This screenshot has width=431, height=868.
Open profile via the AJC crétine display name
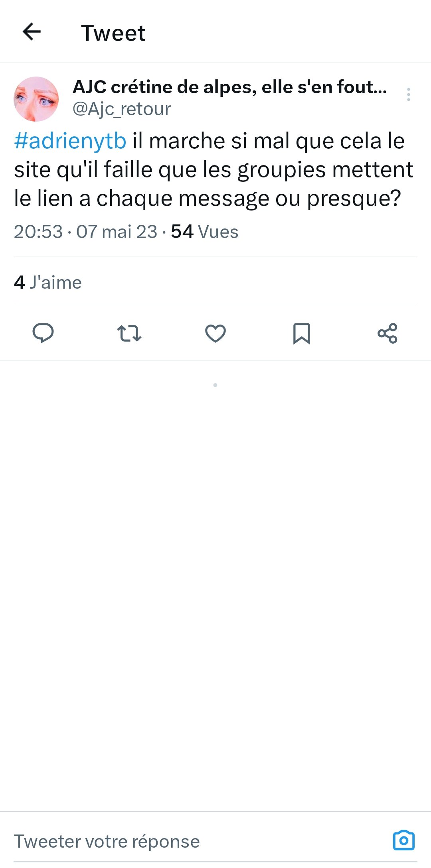click(229, 87)
